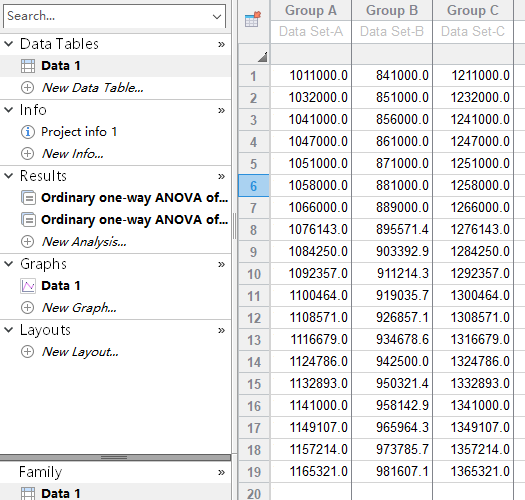Click the select-all triangle corner of table

click(x=262, y=57)
